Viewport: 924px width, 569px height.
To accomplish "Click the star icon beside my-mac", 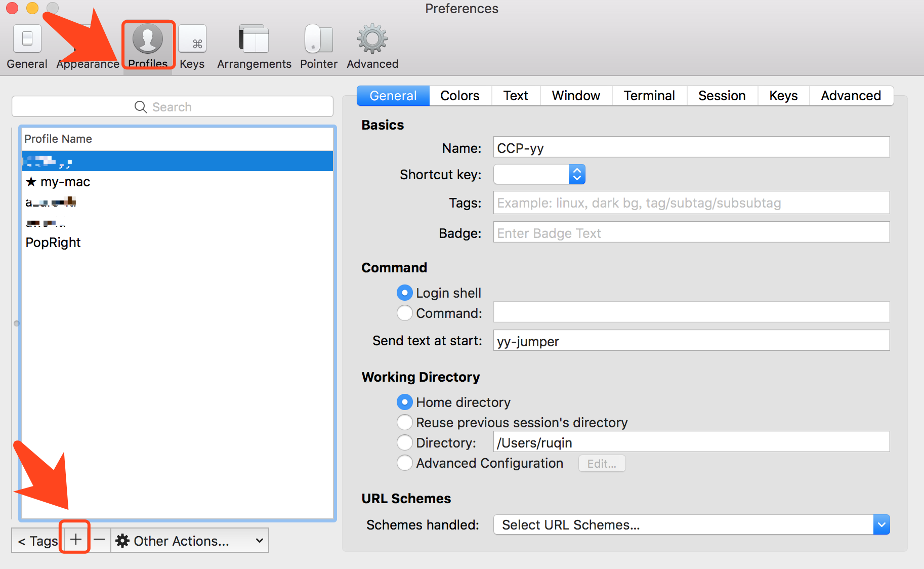I will [x=31, y=182].
